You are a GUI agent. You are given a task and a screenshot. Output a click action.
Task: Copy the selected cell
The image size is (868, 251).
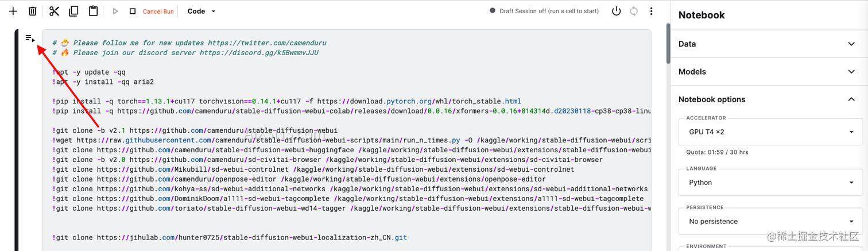point(73,11)
